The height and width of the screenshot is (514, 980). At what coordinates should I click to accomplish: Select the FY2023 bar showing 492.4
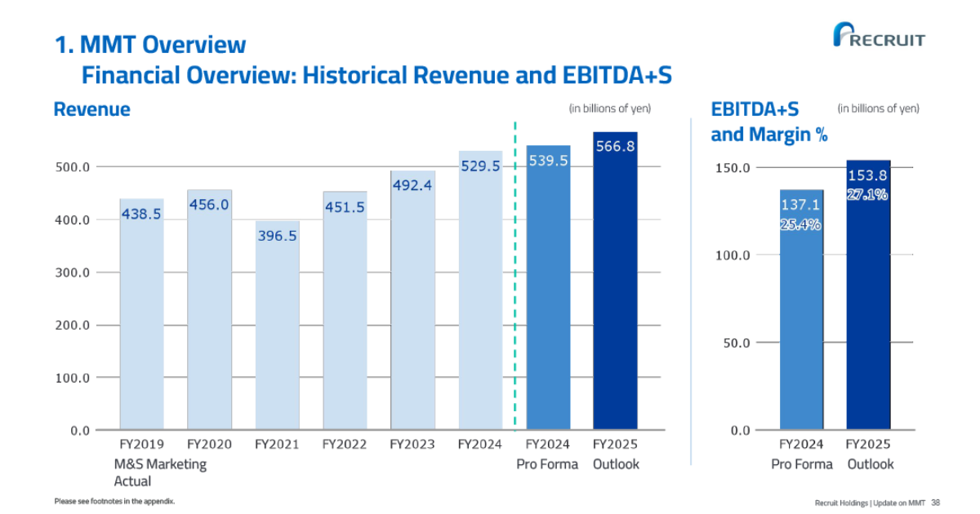pyautogui.click(x=412, y=302)
